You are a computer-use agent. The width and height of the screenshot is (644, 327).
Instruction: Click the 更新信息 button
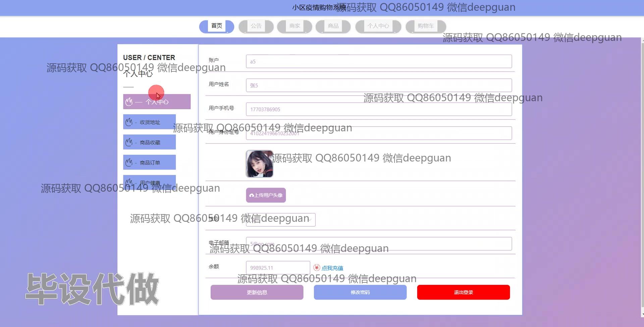point(257,292)
